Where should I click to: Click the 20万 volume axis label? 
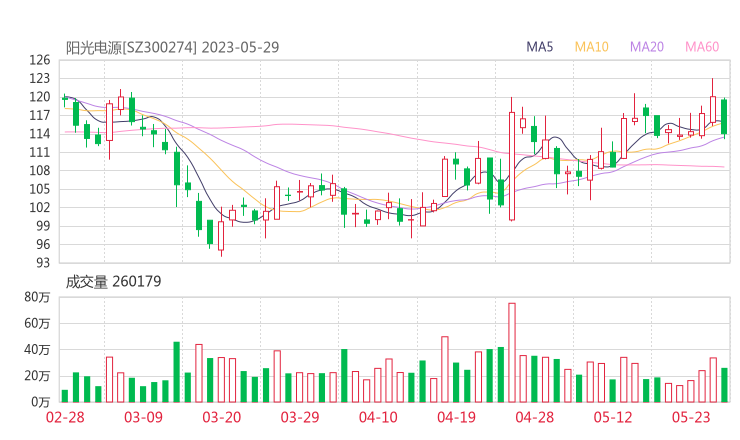(37, 376)
